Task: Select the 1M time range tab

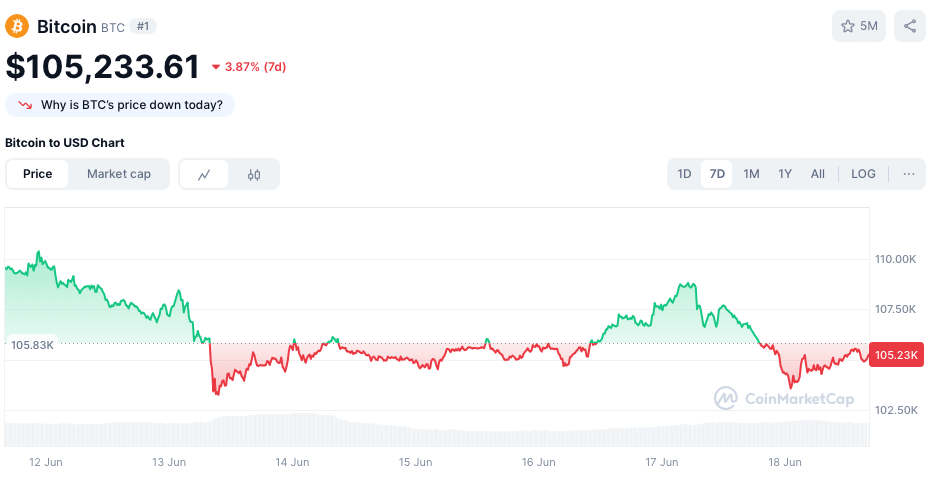Action: click(751, 174)
